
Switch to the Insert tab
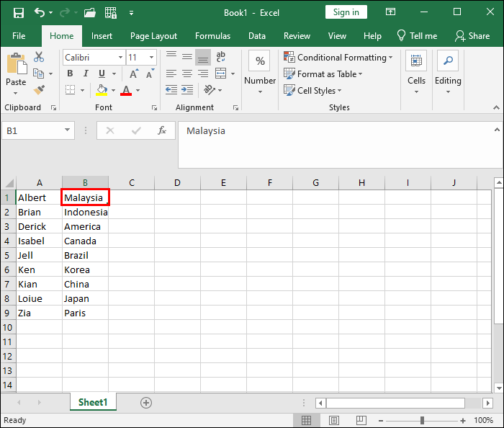click(x=102, y=36)
